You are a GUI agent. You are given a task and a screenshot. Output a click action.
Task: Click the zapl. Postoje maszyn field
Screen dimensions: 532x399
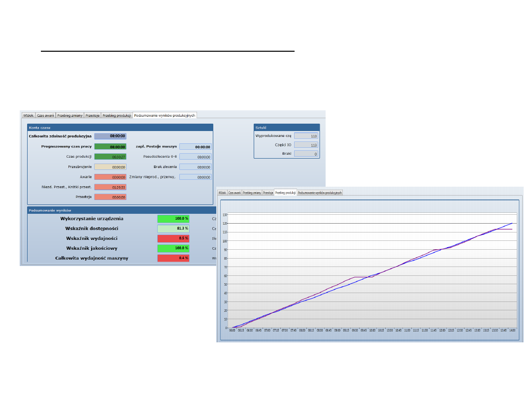(195, 146)
